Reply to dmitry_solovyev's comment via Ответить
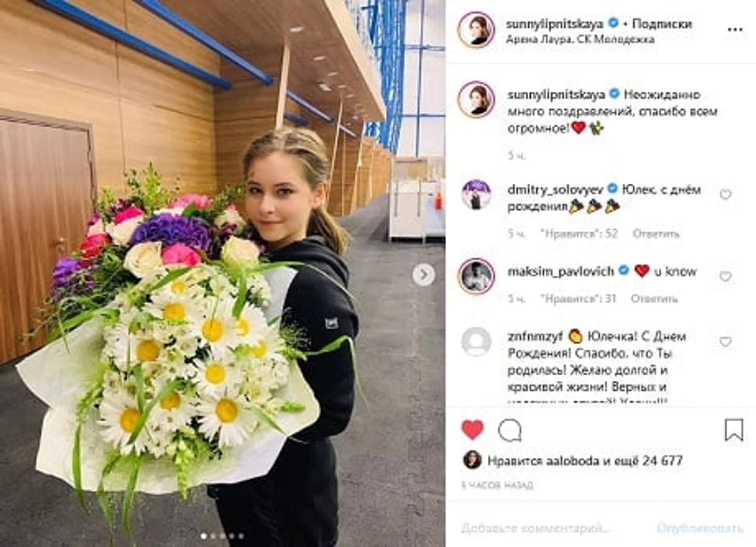Image resolution: width=756 pixels, height=547 pixels. pyautogui.click(x=656, y=234)
